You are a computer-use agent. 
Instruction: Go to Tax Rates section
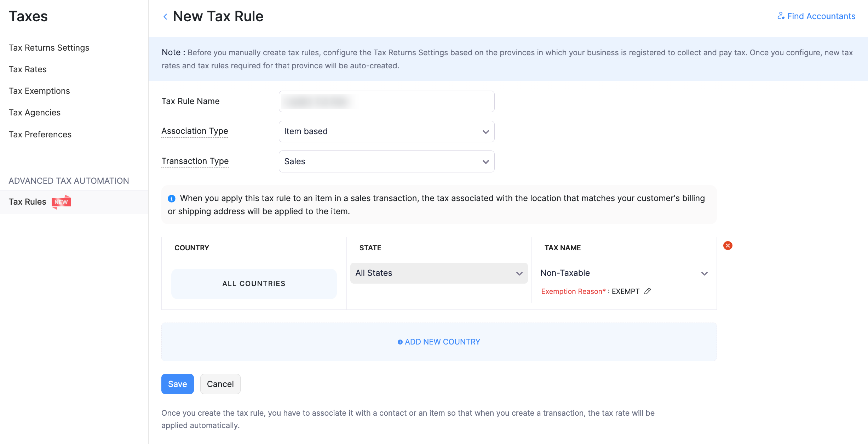pyautogui.click(x=28, y=69)
